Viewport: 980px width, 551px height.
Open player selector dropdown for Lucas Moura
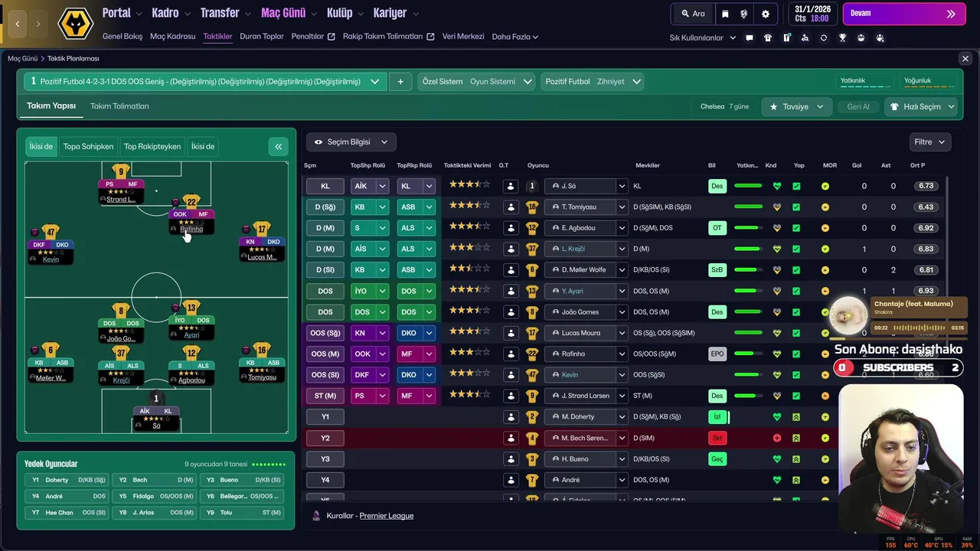[622, 333]
